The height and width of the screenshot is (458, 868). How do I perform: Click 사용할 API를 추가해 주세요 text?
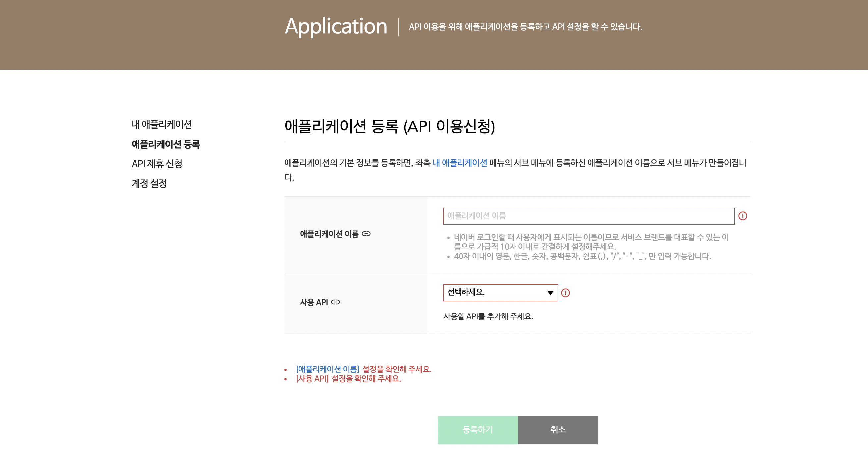pyautogui.click(x=488, y=316)
